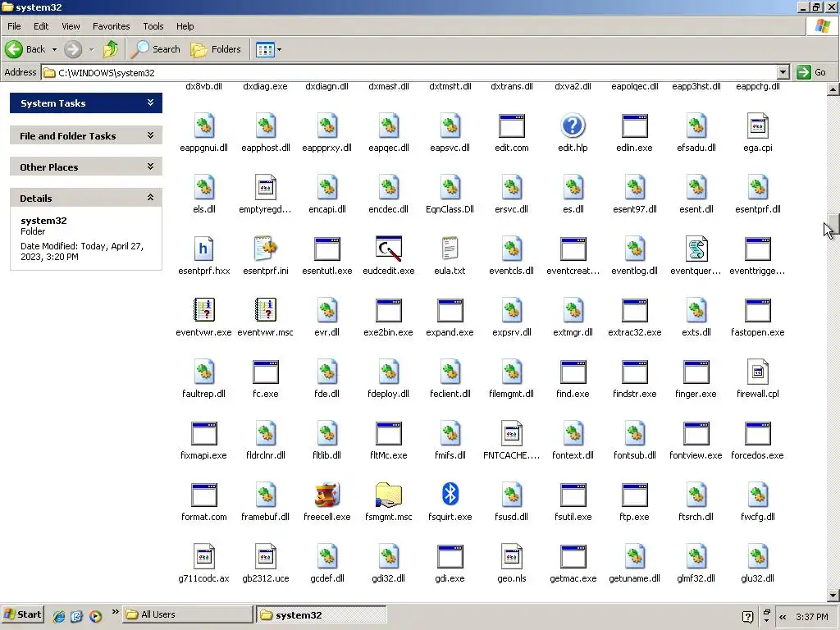The width and height of the screenshot is (840, 630).
Task: Open the Help menu
Action: click(185, 26)
